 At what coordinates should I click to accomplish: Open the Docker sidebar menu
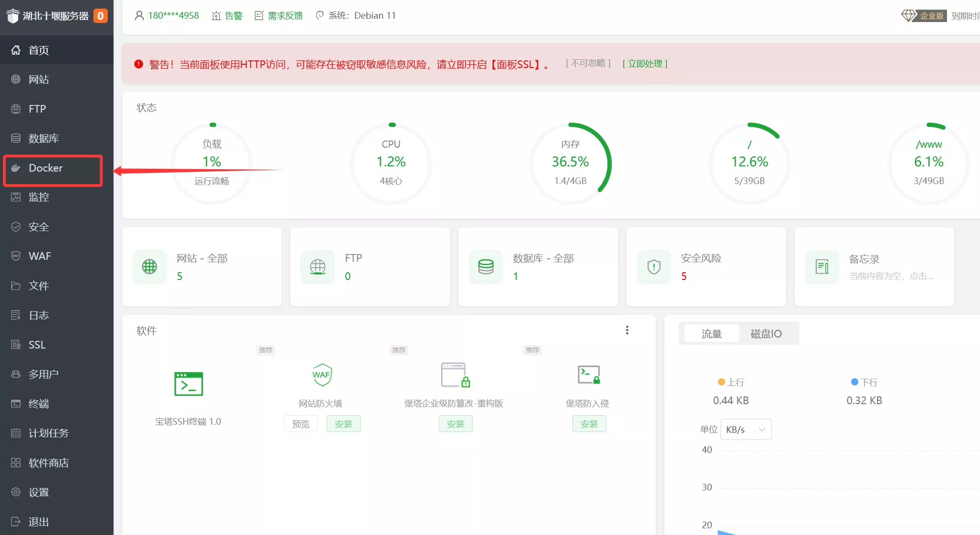[46, 168]
